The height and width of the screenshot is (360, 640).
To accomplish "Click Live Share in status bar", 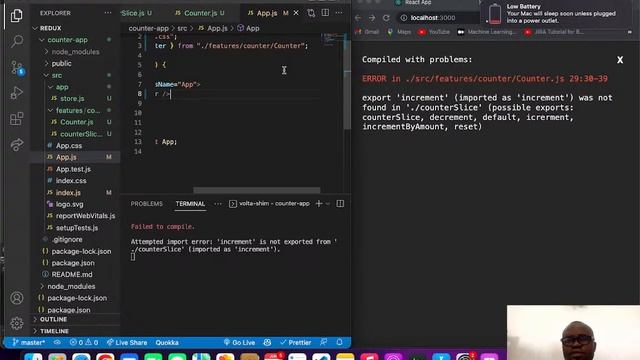I will (x=127, y=342).
